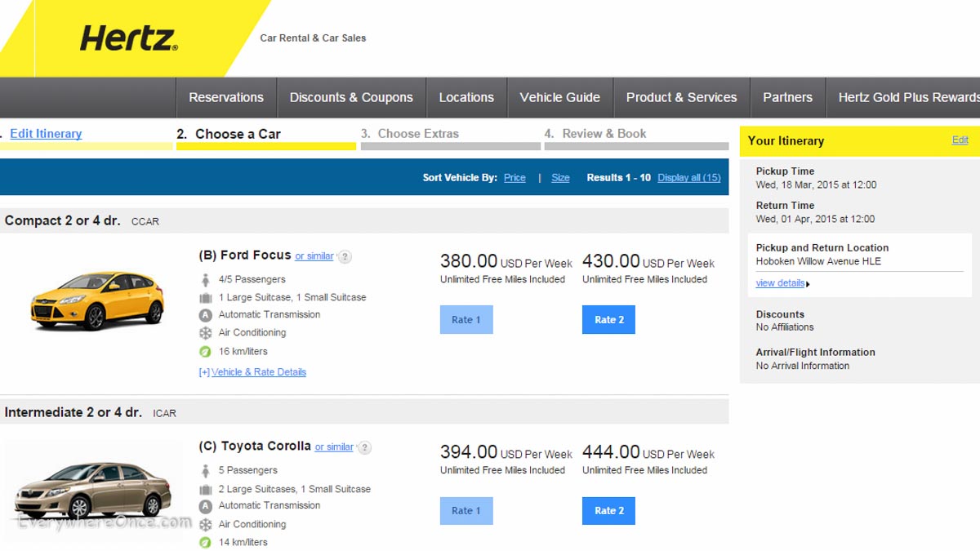Expand view details for pickup location
Viewport: 980px width, 551px height.
(x=782, y=283)
